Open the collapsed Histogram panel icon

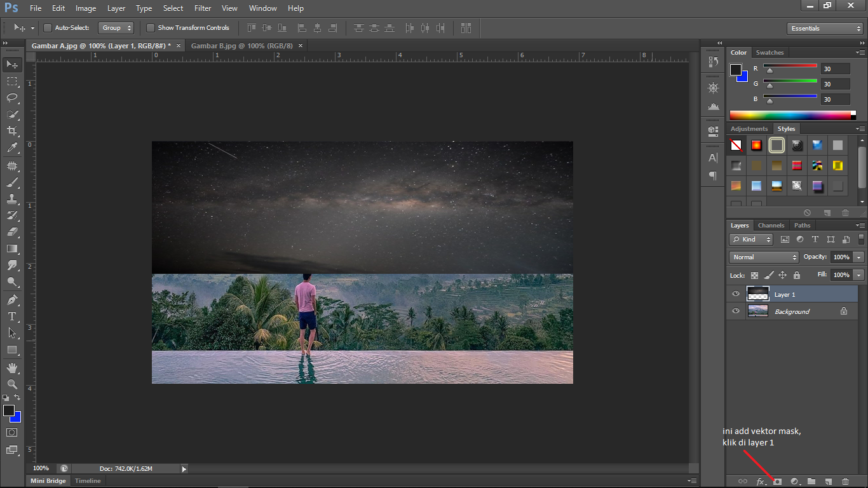[x=713, y=106]
